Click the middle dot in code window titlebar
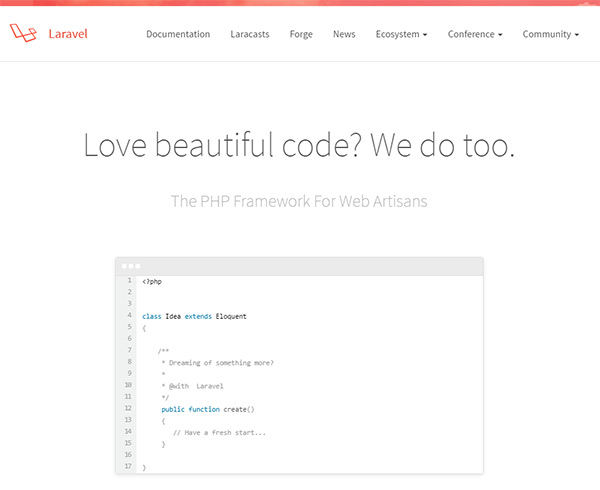600x490 pixels. pos(130,267)
